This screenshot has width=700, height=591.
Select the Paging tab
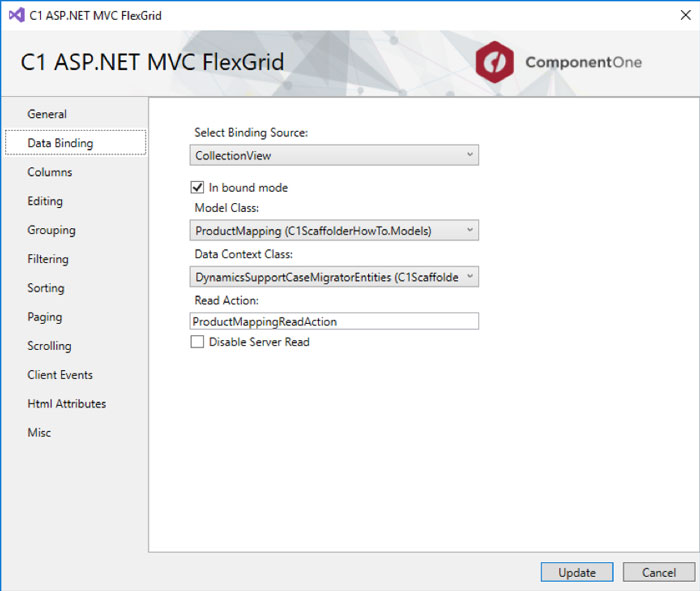point(45,317)
